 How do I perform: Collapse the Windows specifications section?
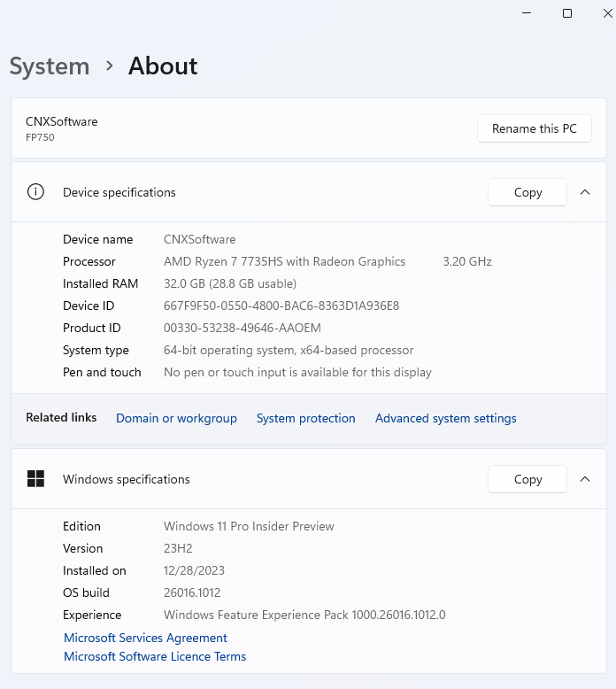click(585, 479)
